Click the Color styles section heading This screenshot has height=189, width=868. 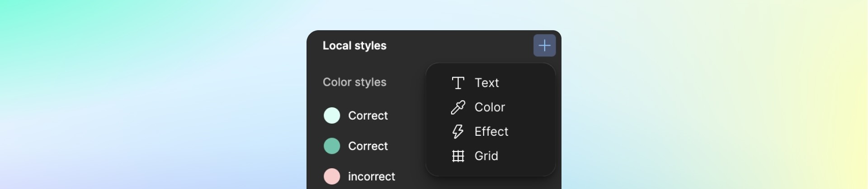(354, 82)
